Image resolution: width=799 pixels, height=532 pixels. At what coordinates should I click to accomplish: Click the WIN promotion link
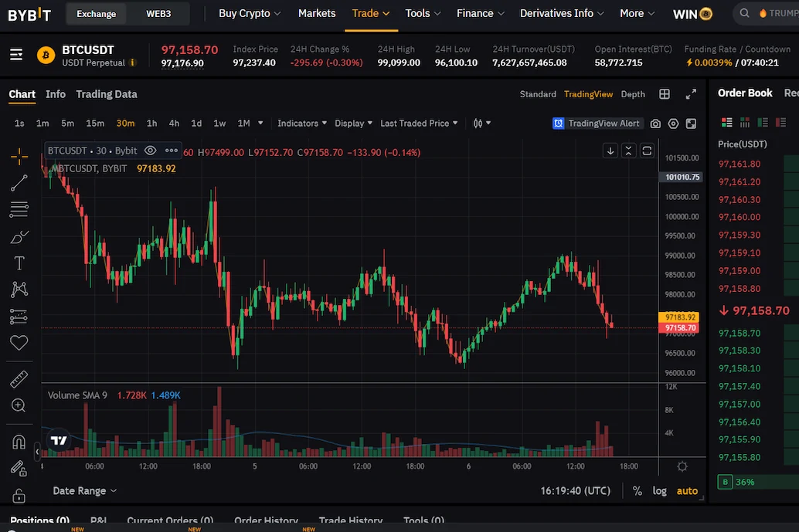point(692,14)
